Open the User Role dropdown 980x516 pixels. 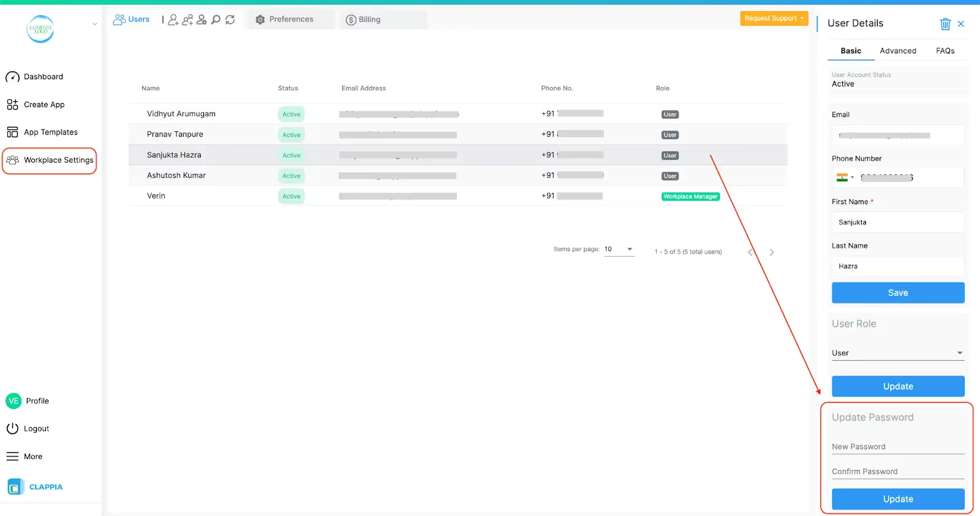click(x=898, y=354)
